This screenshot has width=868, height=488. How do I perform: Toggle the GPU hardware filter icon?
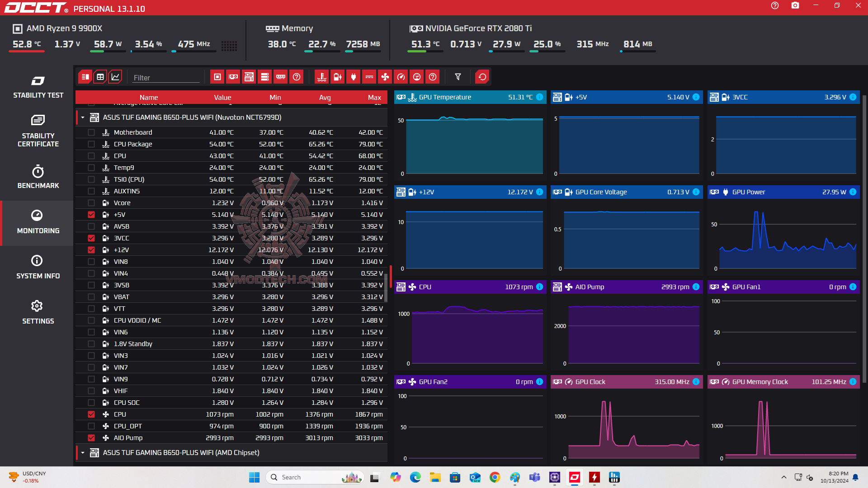pos(233,77)
